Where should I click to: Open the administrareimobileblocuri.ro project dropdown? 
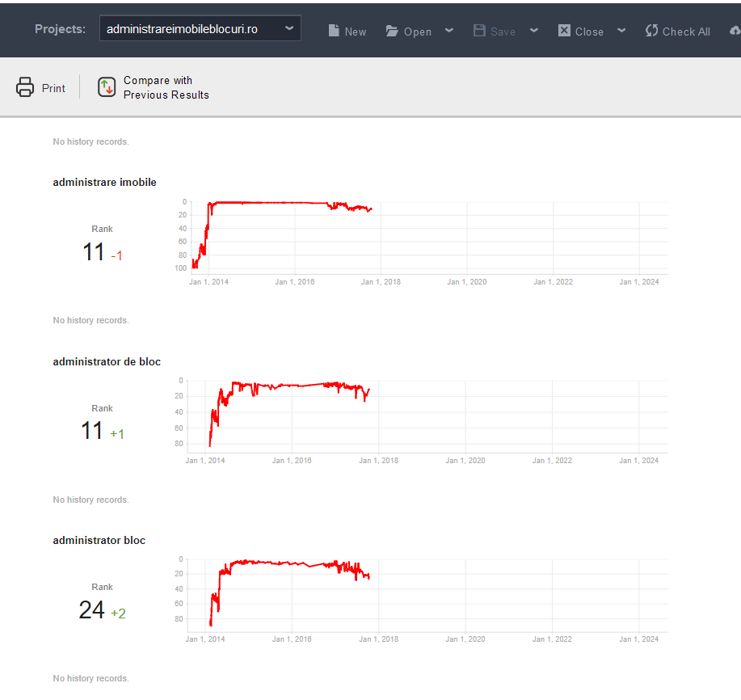point(200,27)
